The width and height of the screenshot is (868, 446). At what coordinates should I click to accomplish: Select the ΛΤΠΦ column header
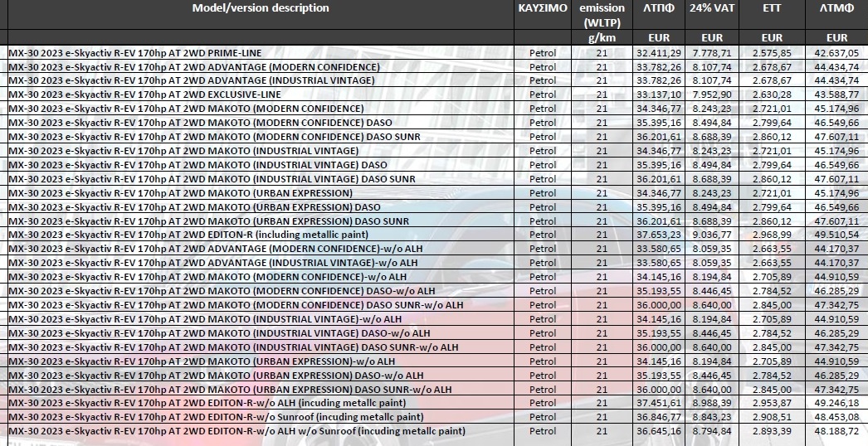coord(659,8)
